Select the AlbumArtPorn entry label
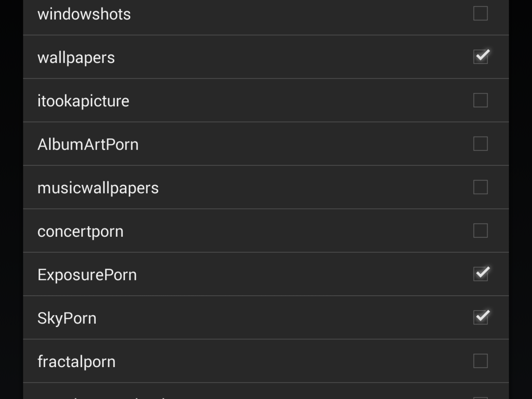Screen dimensions: 532x399 (88, 144)
